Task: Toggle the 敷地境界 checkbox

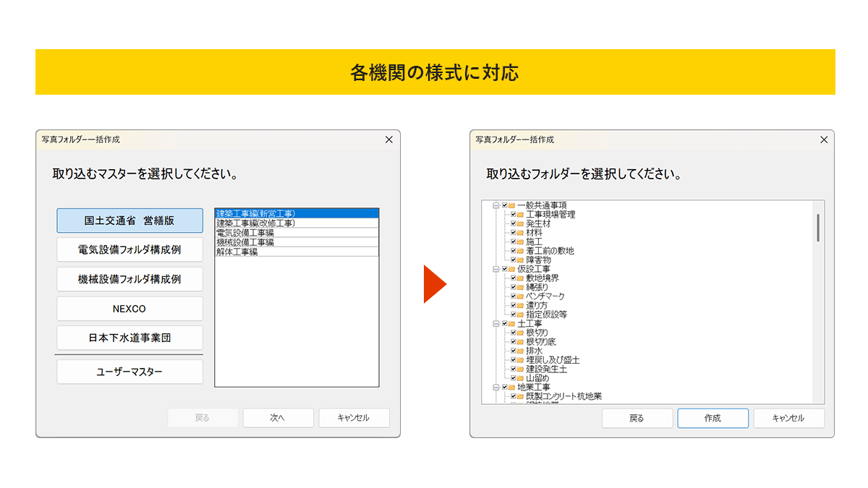Action: pos(513,278)
